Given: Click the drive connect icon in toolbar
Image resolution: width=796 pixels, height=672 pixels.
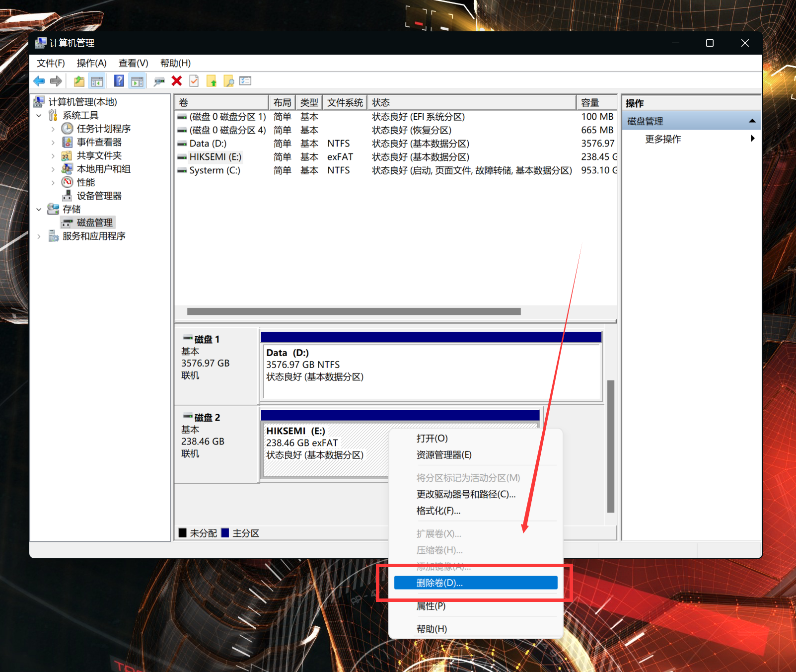Looking at the screenshot, I should (x=159, y=81).
